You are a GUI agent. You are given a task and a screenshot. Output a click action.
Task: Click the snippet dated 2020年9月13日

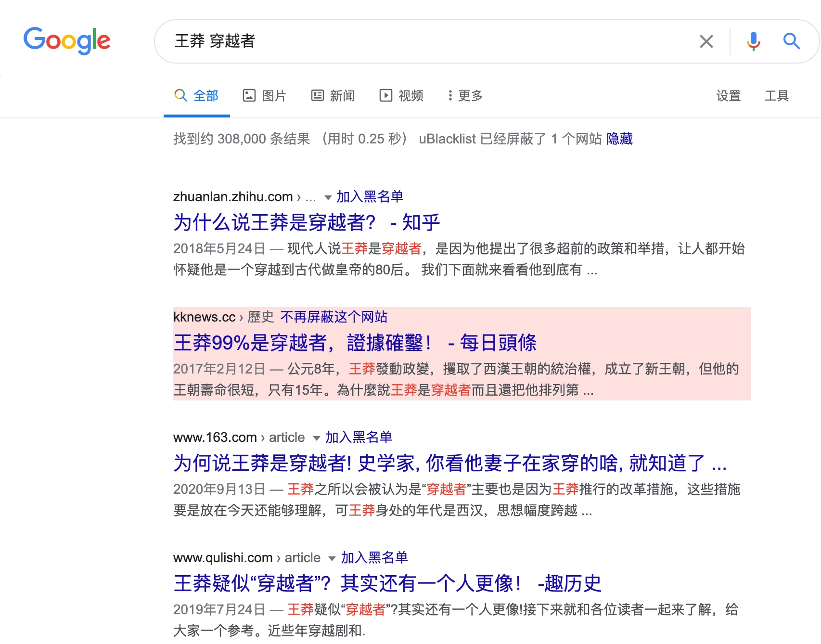(x=457, y=500)
